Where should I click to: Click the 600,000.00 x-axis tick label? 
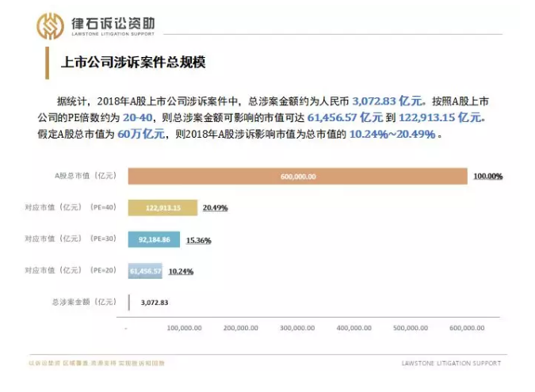coord(467,327)
